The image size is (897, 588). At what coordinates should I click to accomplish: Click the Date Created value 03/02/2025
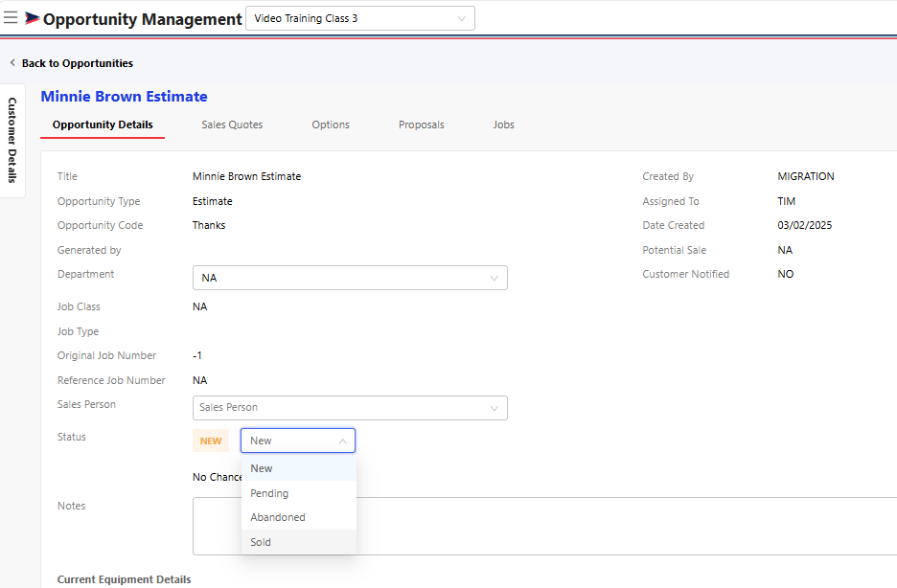[x=804, y=225]
